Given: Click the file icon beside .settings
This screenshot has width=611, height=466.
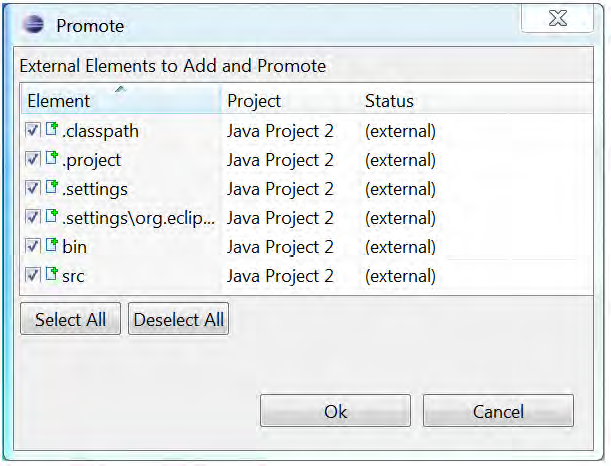Looking at the screenshot, I should [x=52, y=188].
